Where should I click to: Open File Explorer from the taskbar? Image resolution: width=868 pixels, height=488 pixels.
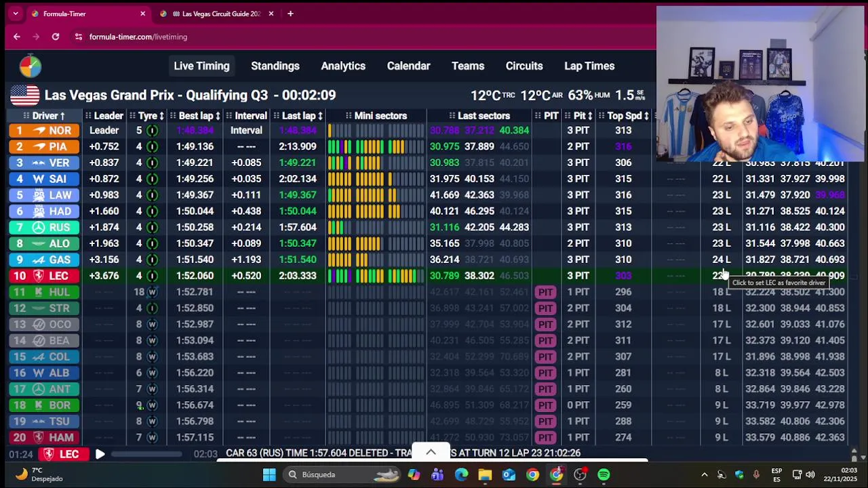[x=485, y=474]
